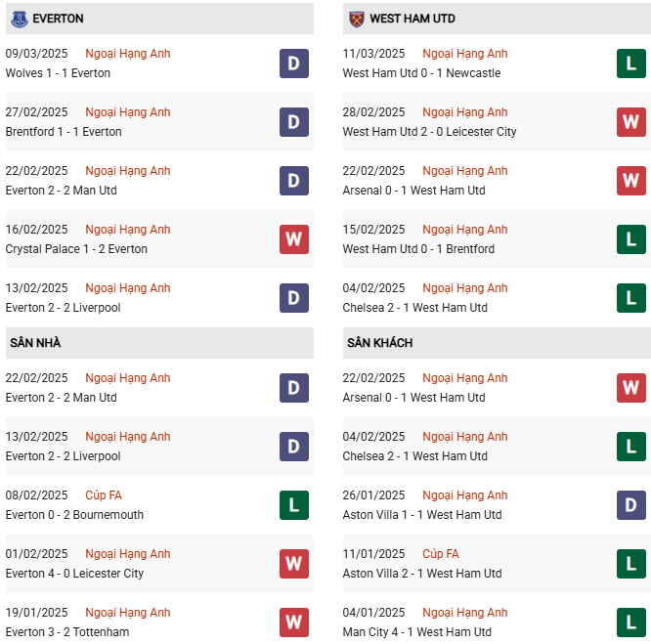
Task: Click the L badge for West Ham Utd 0-1 Newcastle
Action: click(x=631, y=64)
